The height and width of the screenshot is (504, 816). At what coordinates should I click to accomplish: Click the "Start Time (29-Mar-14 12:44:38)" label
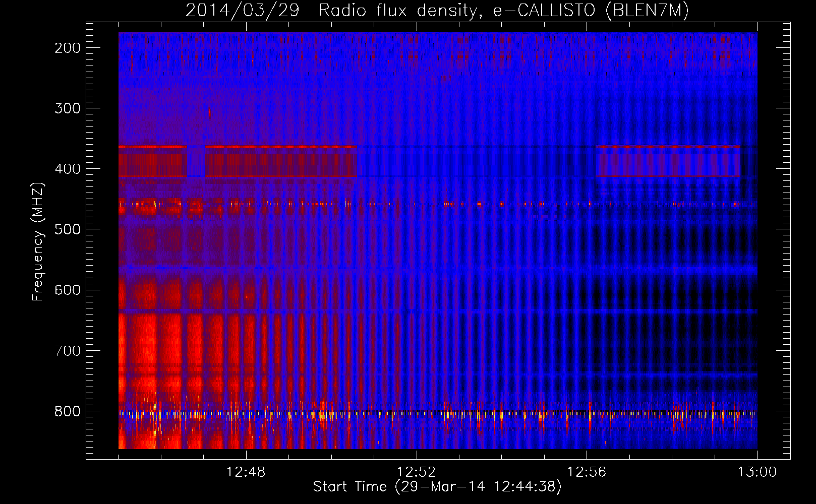[437, 487]
